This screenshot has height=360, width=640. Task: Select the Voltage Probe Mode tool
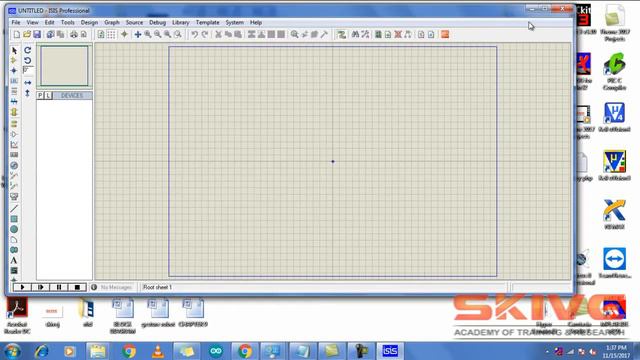[14, 176]
